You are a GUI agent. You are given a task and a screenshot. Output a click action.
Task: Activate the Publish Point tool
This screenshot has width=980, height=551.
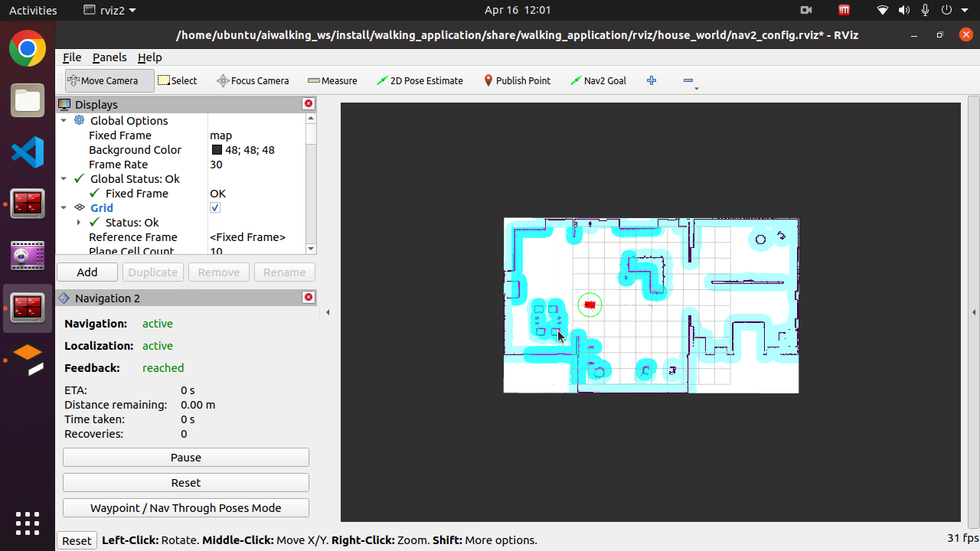point(517,80)
